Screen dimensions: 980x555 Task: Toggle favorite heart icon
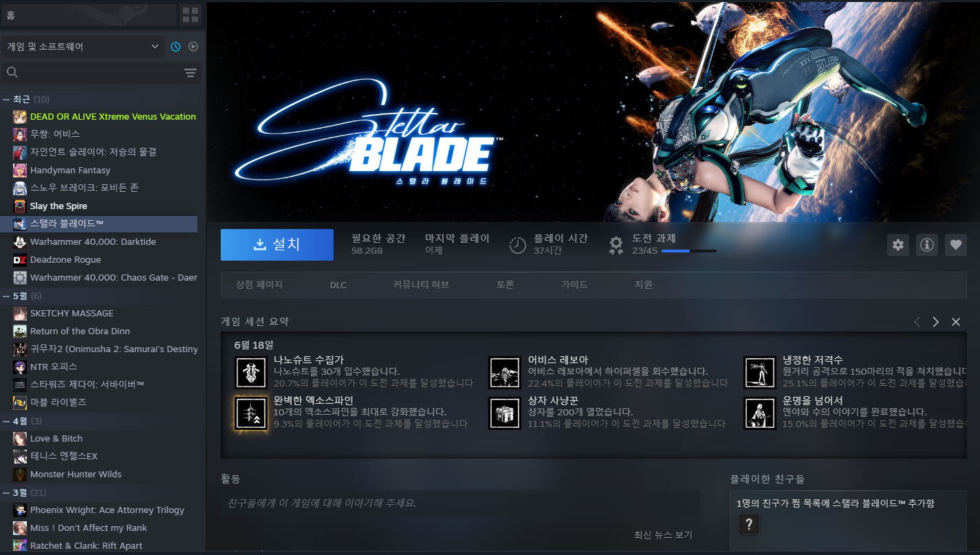tap(956, 244)
